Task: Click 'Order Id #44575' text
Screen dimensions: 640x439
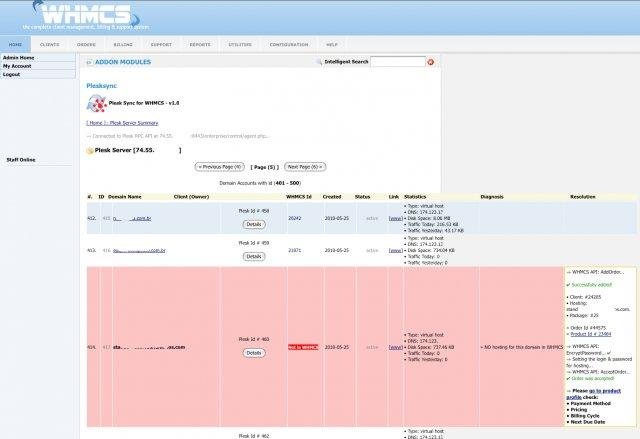Action: (586, 328)
